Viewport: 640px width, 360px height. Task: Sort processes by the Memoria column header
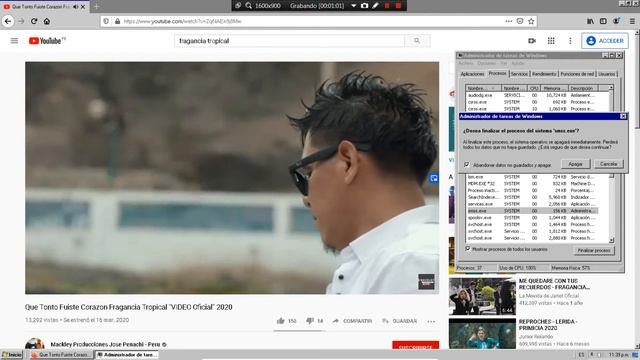click(554, 88)
